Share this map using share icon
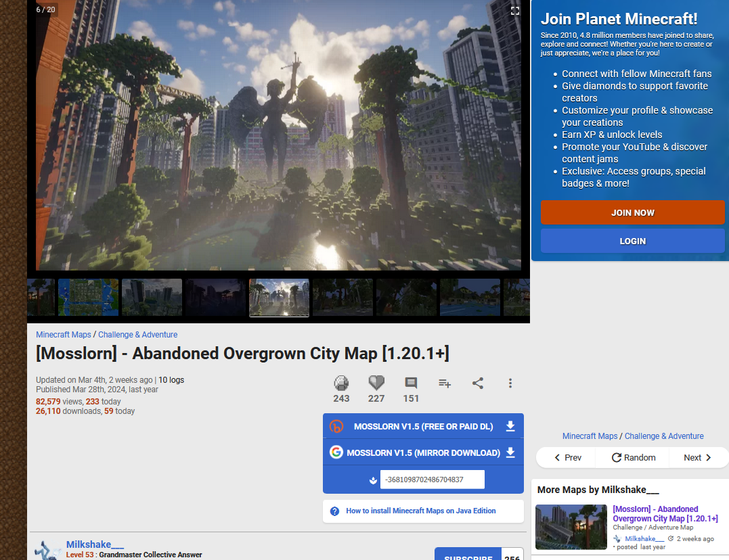The image size is (729, 560). [478, 383]
